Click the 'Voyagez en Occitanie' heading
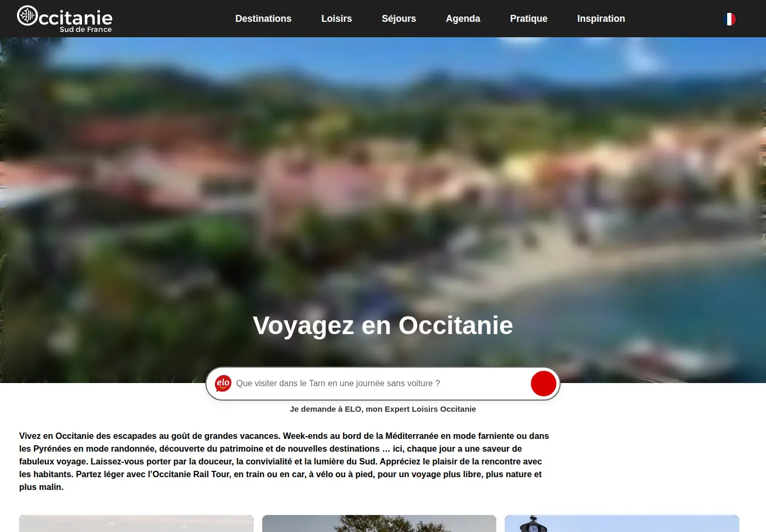Screen dimensions: 766x532 383,326
